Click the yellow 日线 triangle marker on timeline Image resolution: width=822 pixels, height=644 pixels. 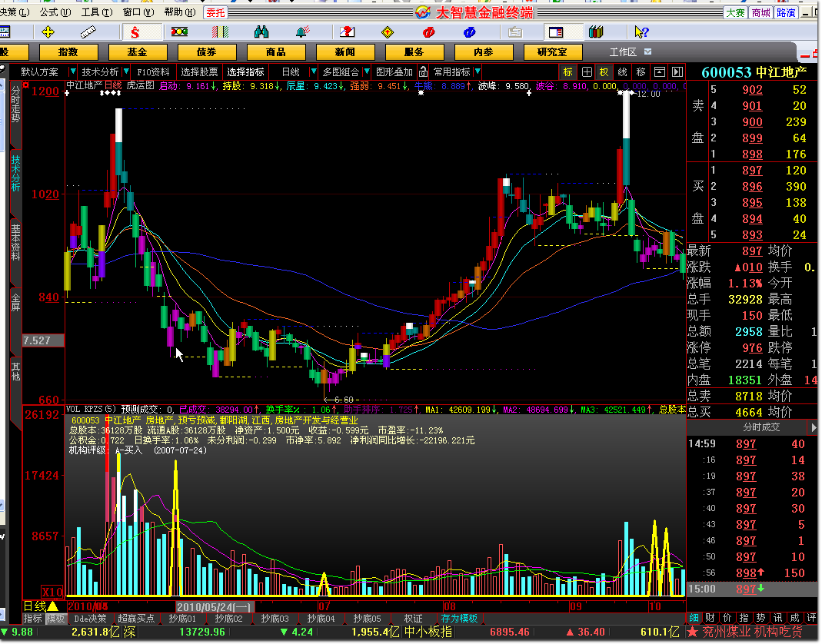click(x=53, y=606)
